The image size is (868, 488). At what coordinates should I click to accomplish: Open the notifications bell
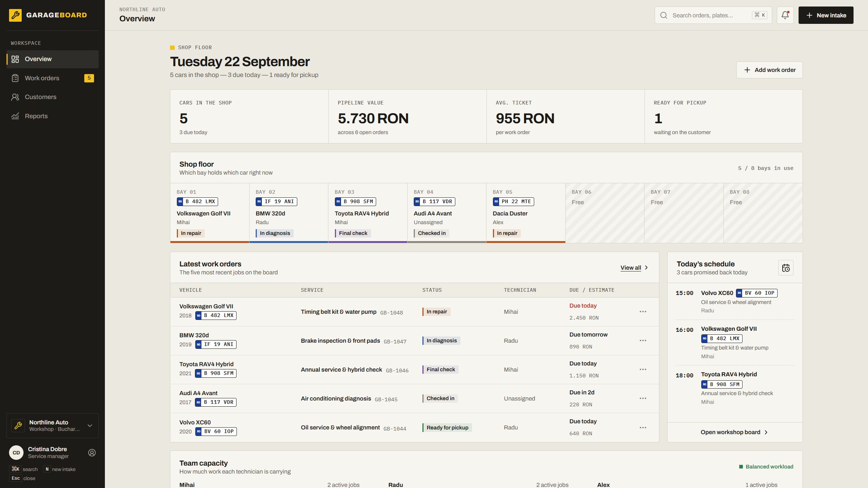[x=785, y=15]
